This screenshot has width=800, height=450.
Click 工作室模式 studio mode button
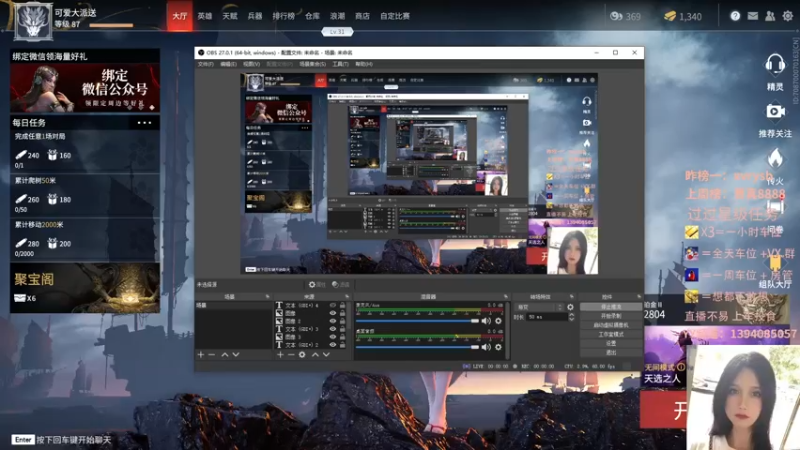611,334
